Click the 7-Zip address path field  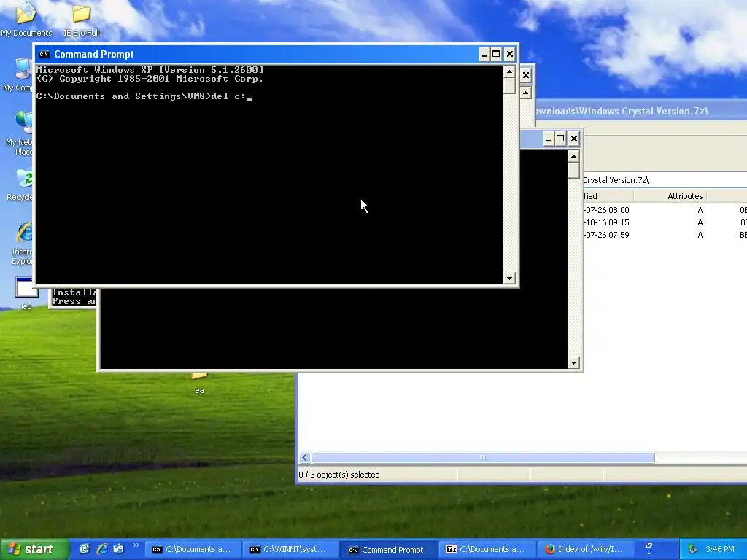click(x=665, y=180)
